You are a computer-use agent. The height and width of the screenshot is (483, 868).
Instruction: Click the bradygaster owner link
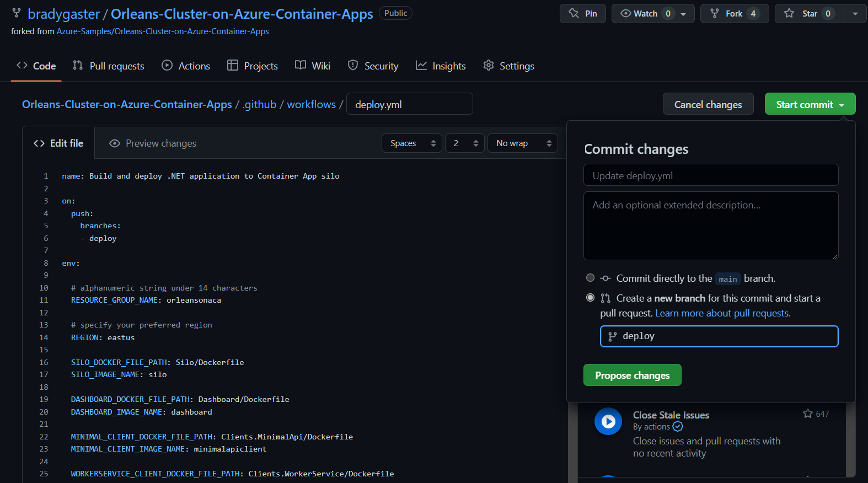pos(64,14)
